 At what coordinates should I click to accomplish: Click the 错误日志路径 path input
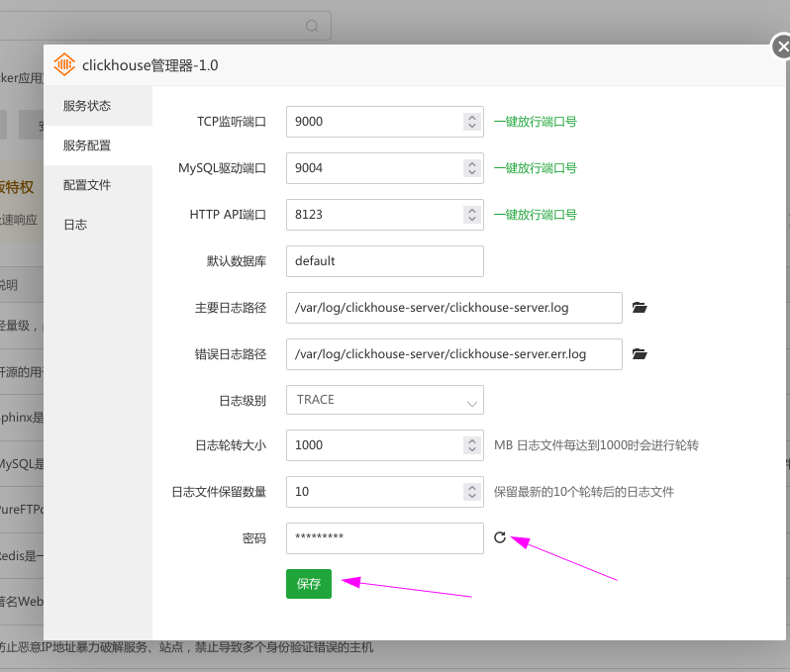pos(454,354)
